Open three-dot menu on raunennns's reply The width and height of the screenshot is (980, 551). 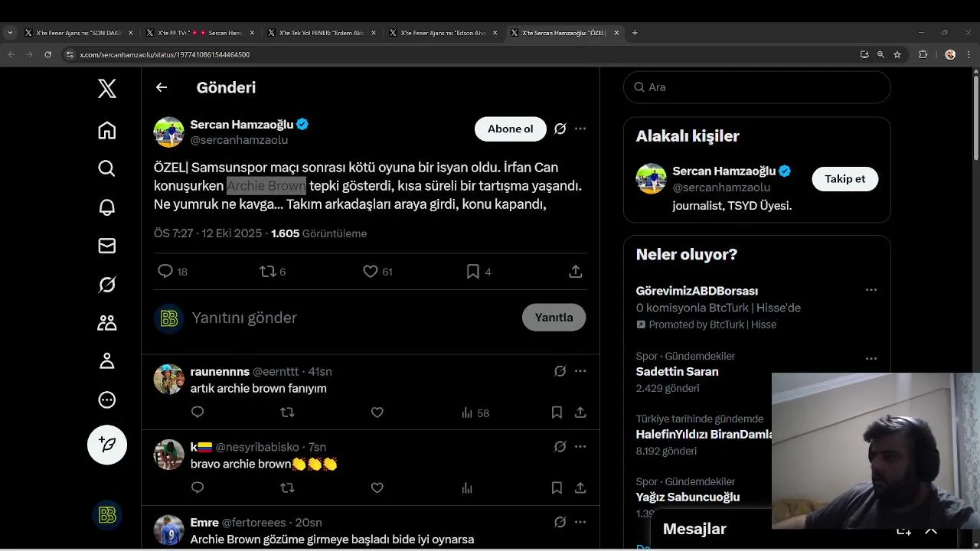[580, 371]
